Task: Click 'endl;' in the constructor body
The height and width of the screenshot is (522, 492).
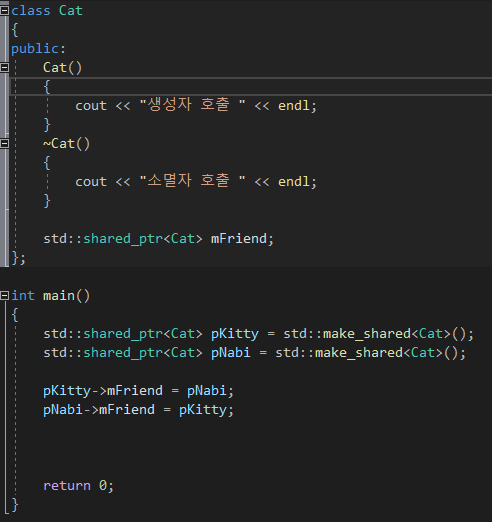Action: coord(297,106)
